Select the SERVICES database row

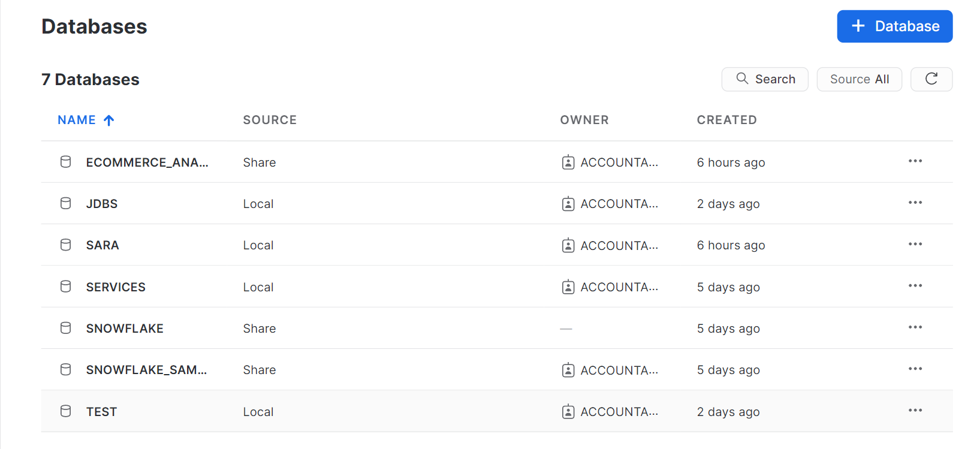click(x=116, y=287)
